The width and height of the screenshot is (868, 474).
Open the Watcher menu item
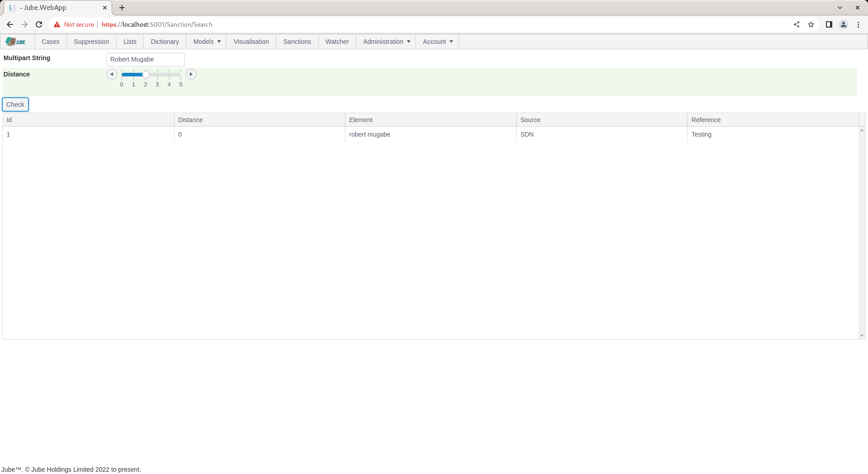tap(337, 42)
